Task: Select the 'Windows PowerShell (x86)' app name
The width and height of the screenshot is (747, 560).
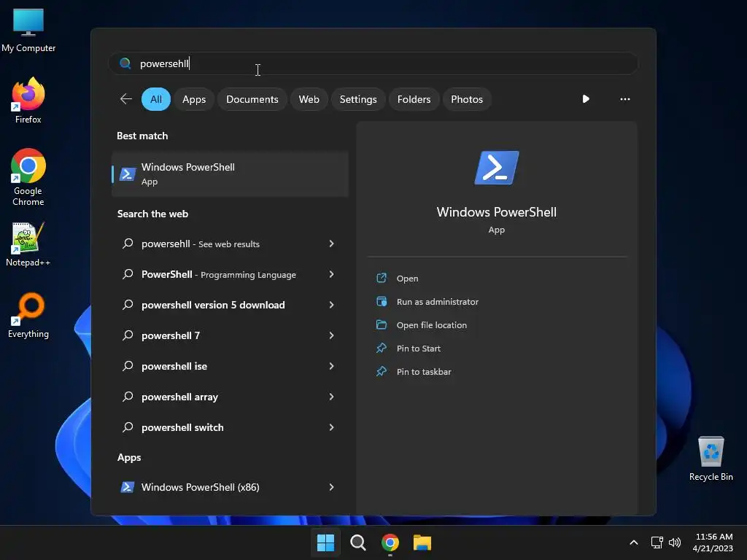Action: tap(200, 487)
